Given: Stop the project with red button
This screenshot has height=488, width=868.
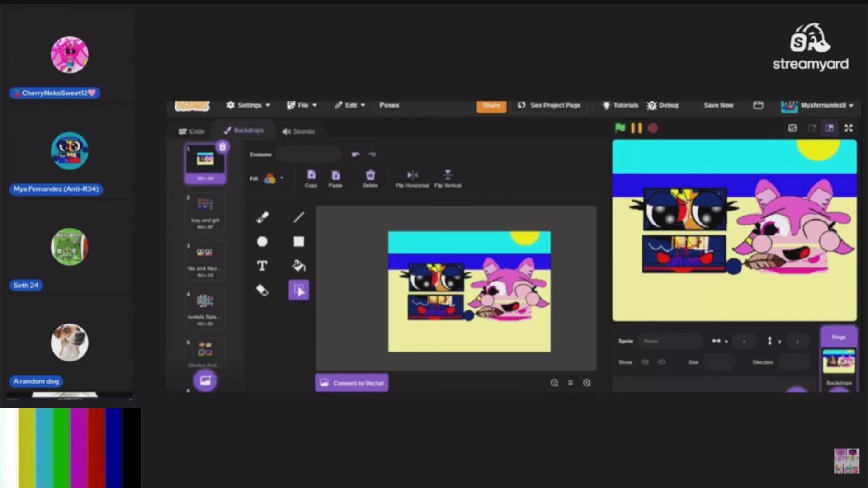Looking at the screenshot, I should point(653,128).
